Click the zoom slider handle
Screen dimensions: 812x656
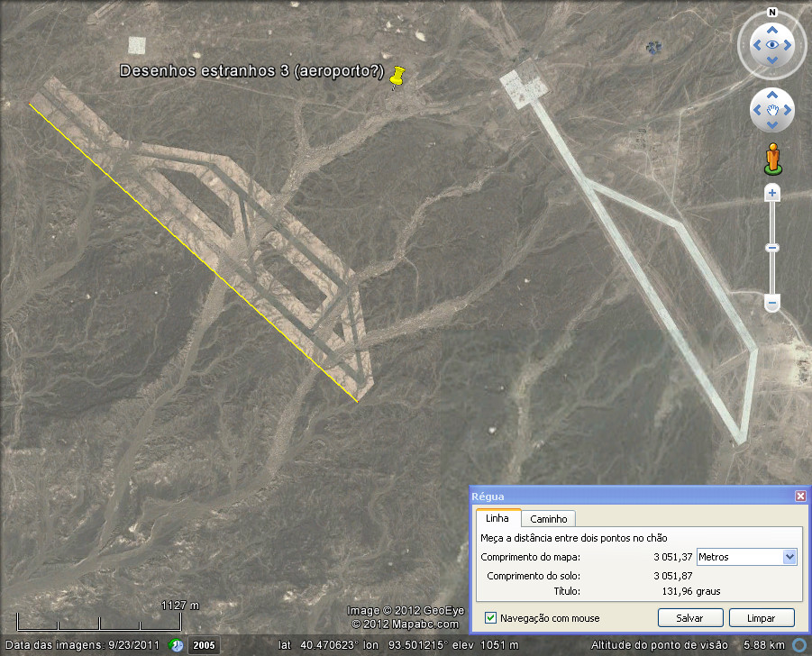tap(772, 248)
